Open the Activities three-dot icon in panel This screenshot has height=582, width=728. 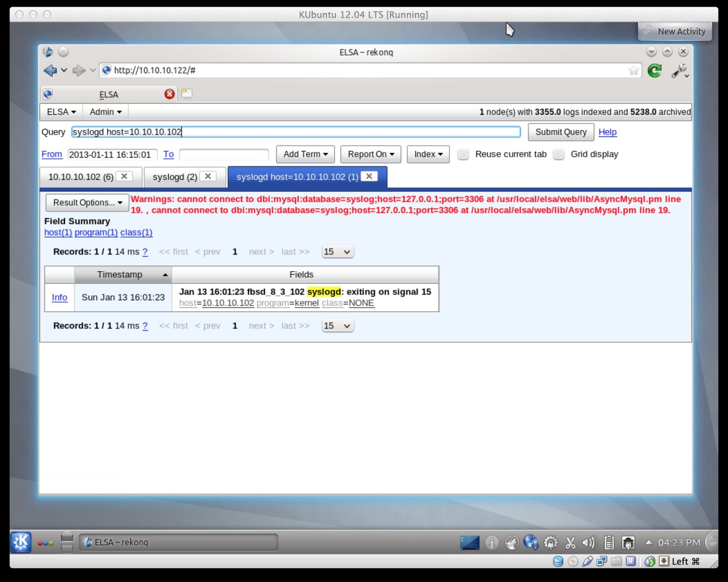pos(45,543)
